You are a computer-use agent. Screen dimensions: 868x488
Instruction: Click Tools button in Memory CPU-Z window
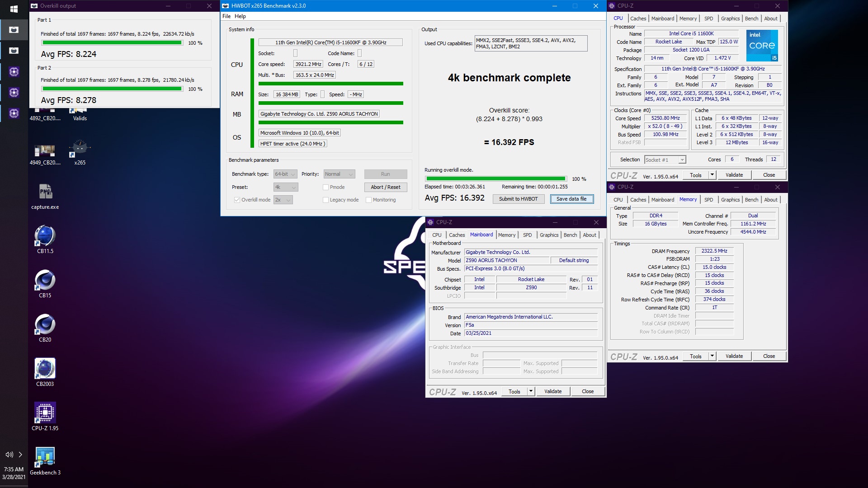pyautogui.click(x=696, y=356)
